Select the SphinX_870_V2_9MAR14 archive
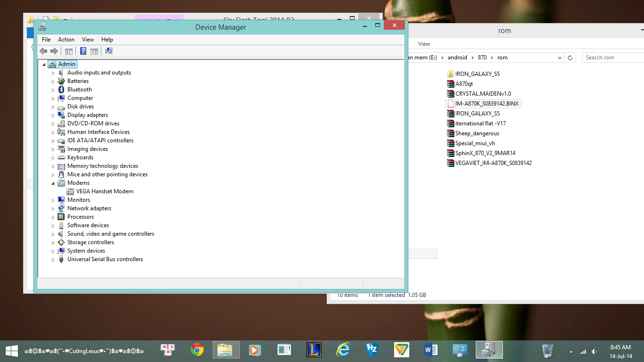The image size is (644, 362). point(481,153)
